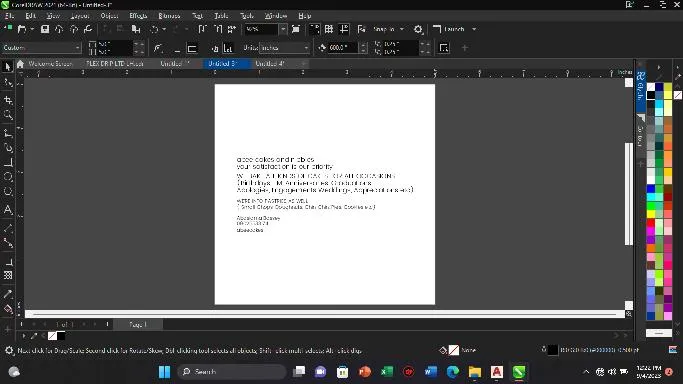Open the Units inches dropdown
The width and height of the screenshot is (683, 384).
tap(285, 48)
